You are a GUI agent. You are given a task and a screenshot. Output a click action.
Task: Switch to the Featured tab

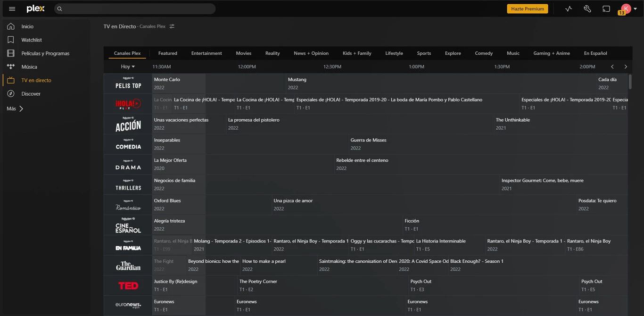(x=168, y=53)
